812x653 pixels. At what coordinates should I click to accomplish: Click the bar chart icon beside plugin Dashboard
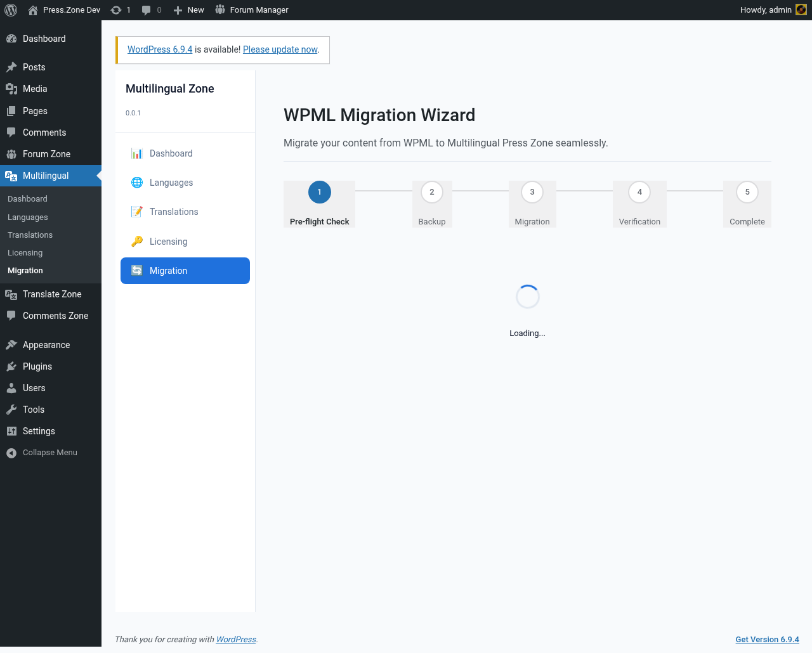pos(137,153)
